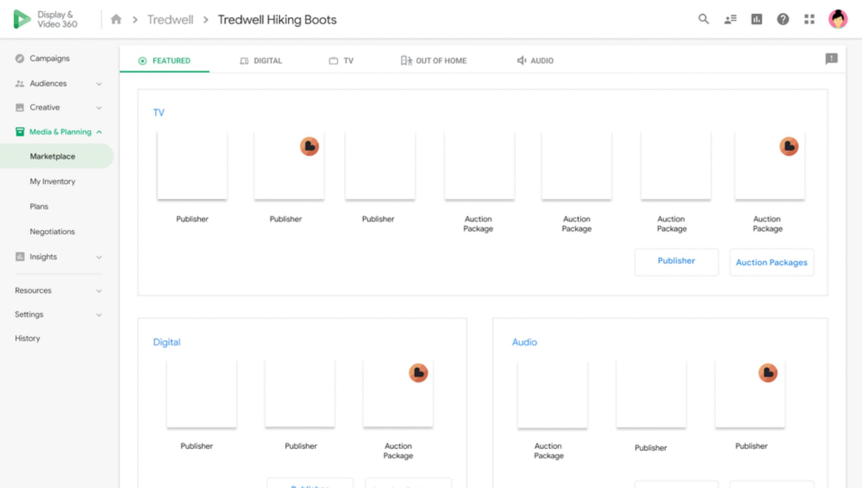Viewport: 868px width, 488px height.
Task: Open the third TV Auction Package card
Action: 676,165
